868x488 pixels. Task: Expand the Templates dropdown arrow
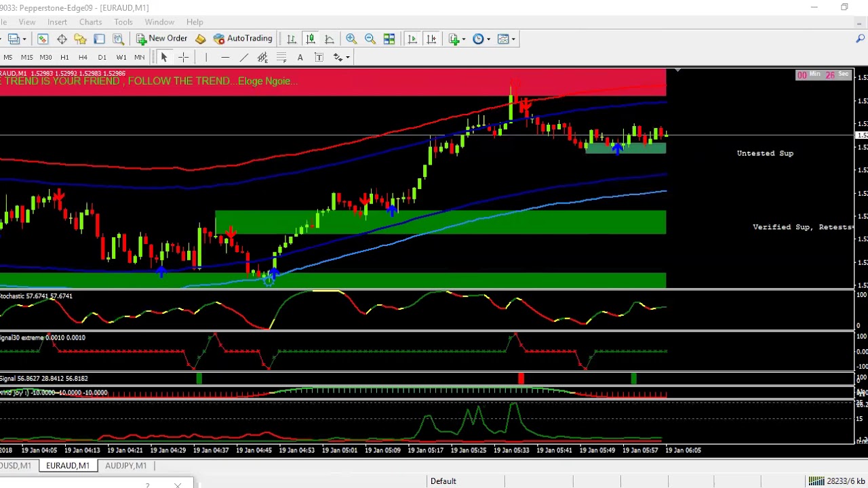click(x=513, y=39)
